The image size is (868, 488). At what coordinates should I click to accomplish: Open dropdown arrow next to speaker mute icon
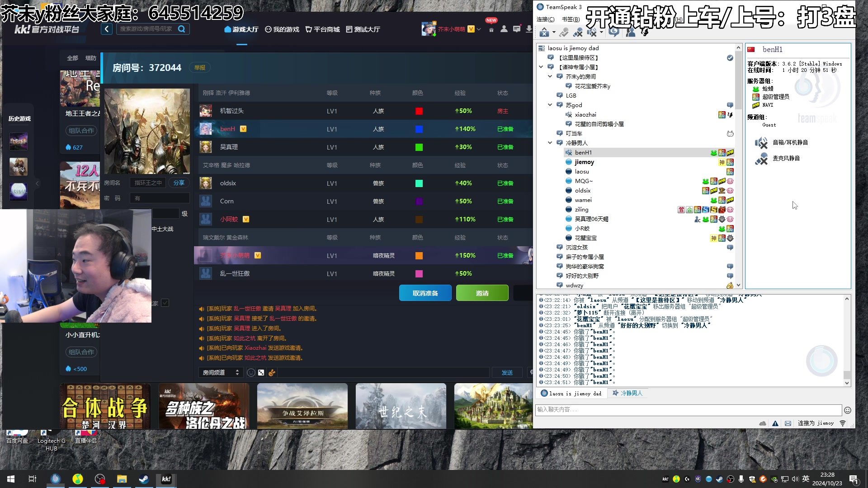coord(601,33)
